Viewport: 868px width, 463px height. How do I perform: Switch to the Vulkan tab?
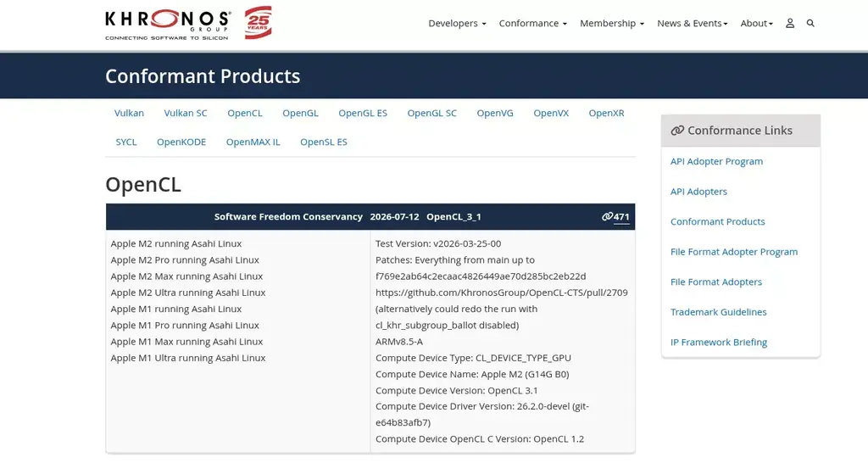point(129,113)
